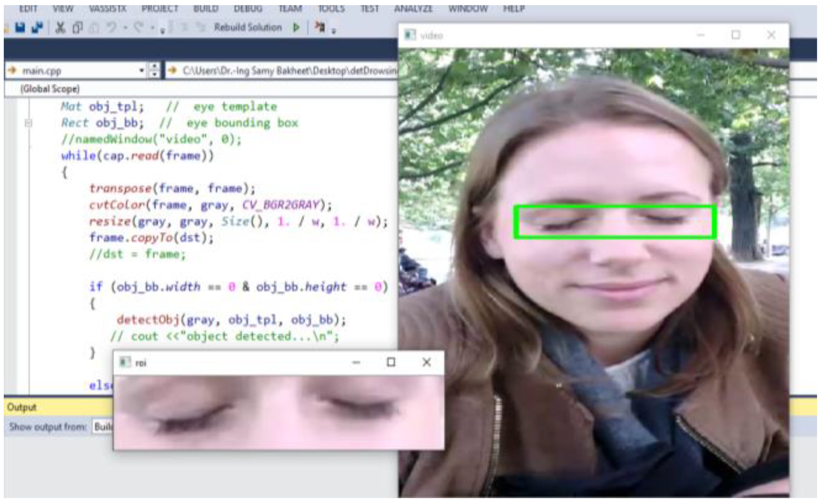Open the Global Scope dropdown
This screenshot has height=504, width=823.
[50, 89]
